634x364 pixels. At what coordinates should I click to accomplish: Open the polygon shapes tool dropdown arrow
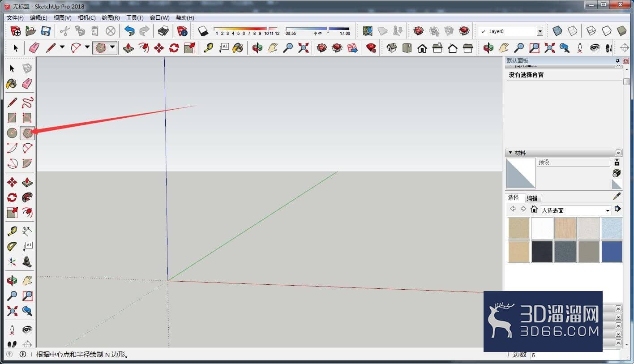(x=112, y=47)
